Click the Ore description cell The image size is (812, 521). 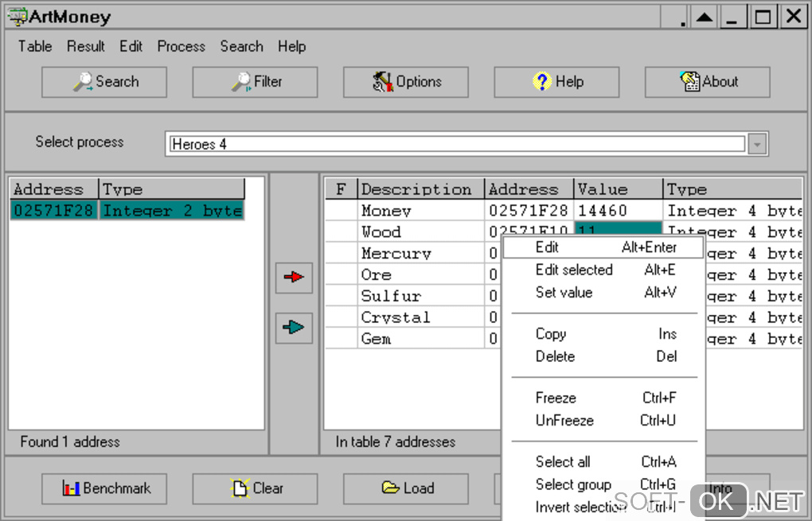420,274
